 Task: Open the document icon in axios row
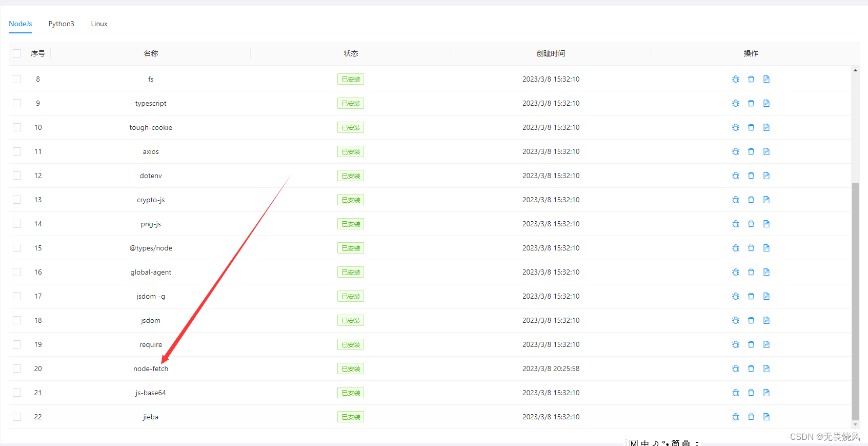pyautogui.click(x=766, y=151)
